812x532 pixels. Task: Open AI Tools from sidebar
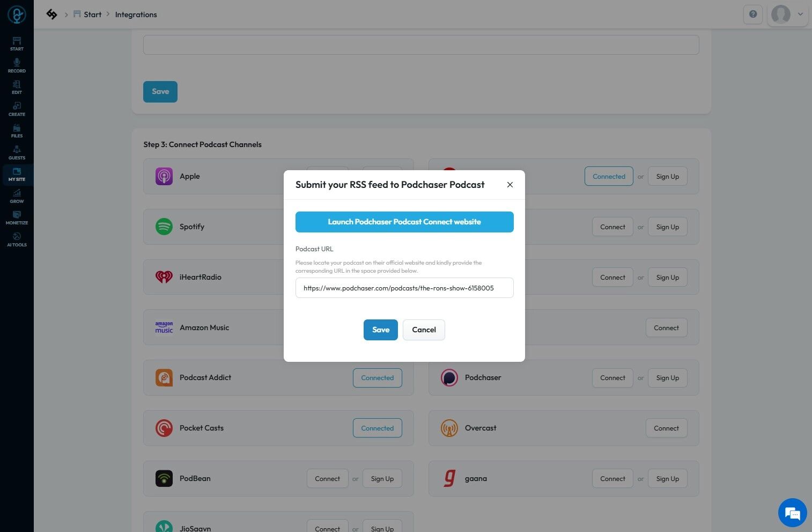(x=17, y=239)
